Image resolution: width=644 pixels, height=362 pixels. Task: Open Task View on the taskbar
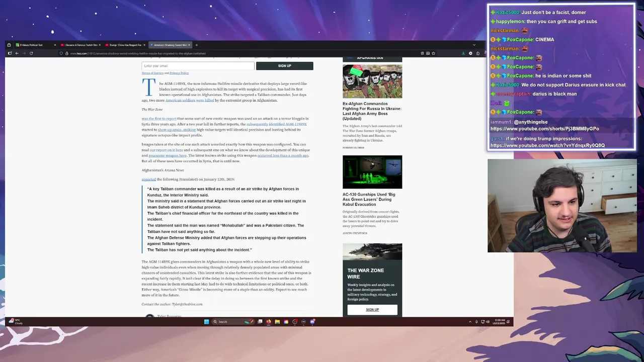[260, 322]
